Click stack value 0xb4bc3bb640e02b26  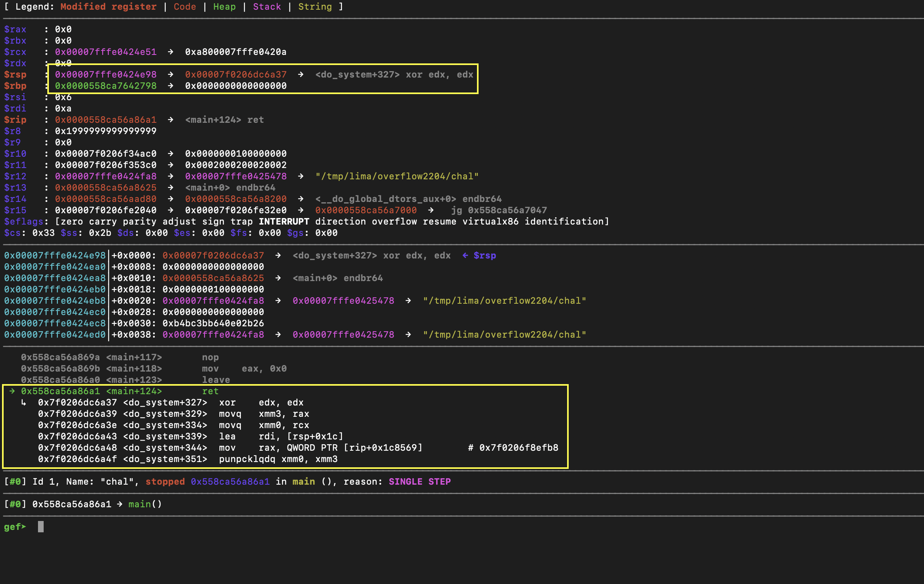click(x=213, y=324)
